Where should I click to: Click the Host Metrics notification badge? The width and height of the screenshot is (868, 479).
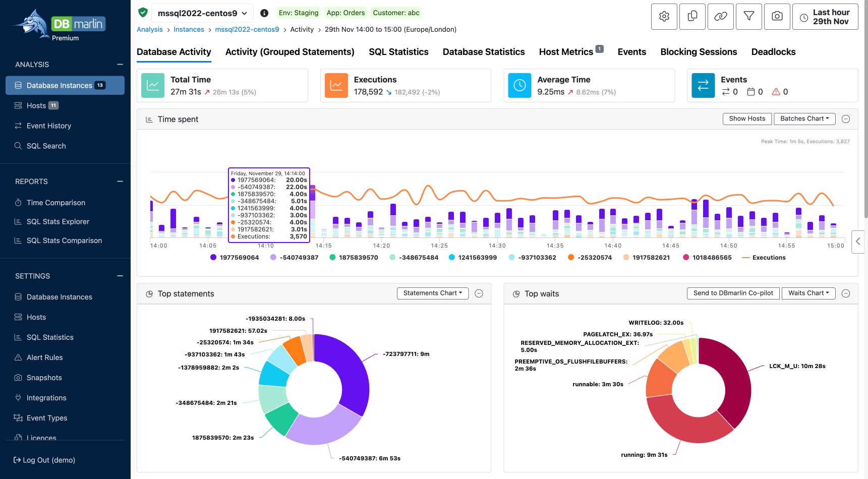599,49
